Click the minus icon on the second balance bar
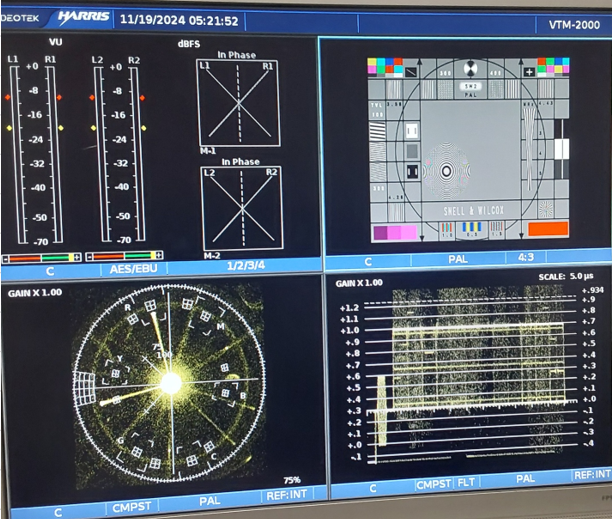This screenshot has height=519, width=612. click(x=89, y=256)
